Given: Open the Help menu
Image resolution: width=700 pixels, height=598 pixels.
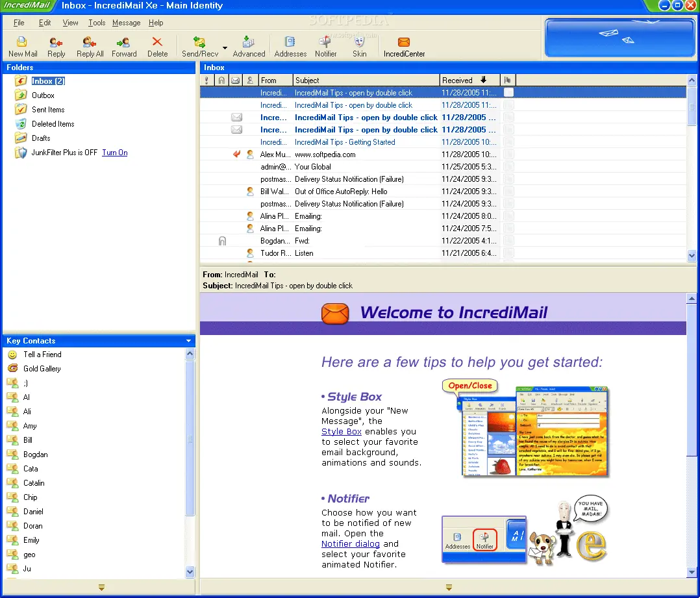Looking at the screenshot, I should 156,23.
